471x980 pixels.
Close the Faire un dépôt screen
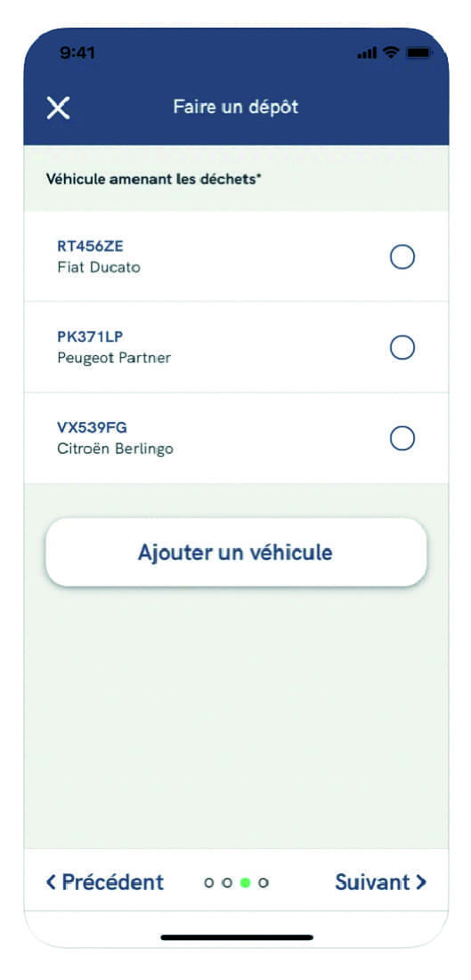pyautogui.click(x=58, y=108)
